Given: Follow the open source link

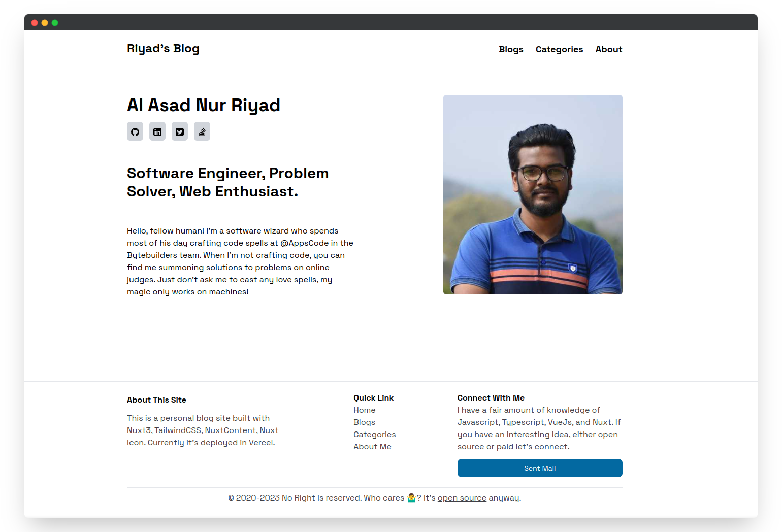Looking at the screenshot, I should click(462, 498).
